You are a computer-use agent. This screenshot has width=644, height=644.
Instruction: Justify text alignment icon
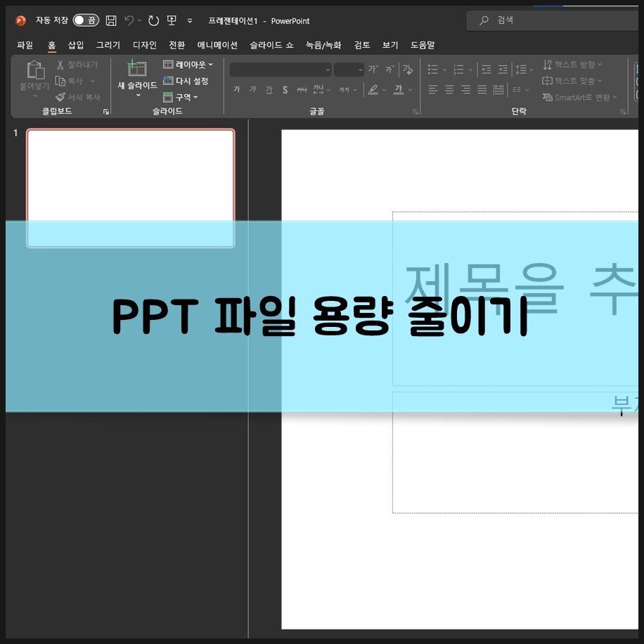[x=482, y=89]
